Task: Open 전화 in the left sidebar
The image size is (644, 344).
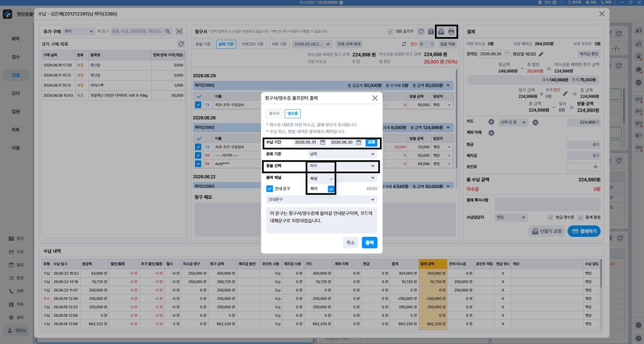Action: [x=16, y=291]
